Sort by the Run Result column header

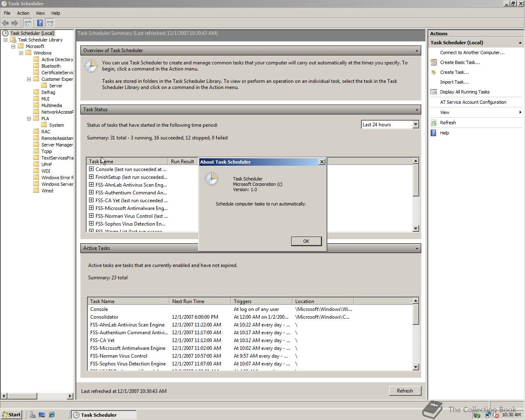(x=183, y=161)
